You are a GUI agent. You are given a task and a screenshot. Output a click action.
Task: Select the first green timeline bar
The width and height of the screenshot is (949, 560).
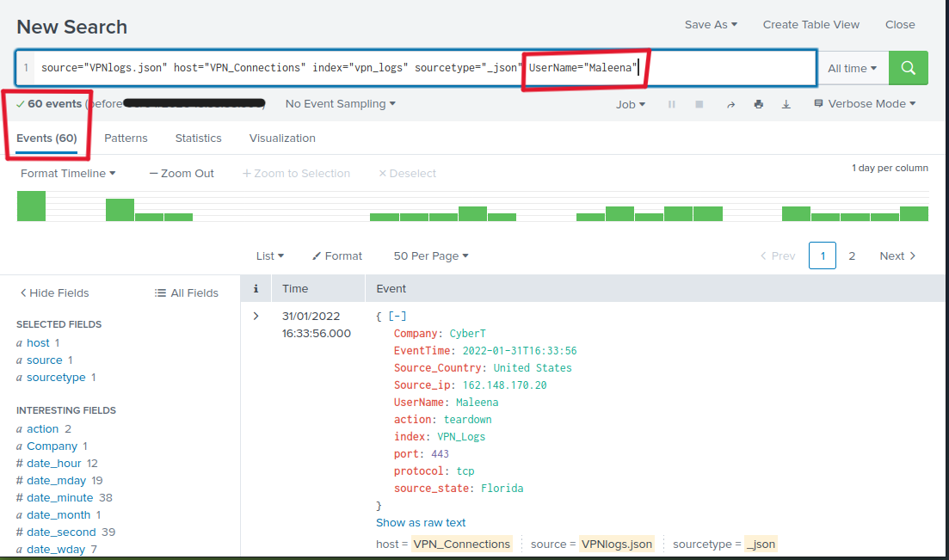[31, 206]
